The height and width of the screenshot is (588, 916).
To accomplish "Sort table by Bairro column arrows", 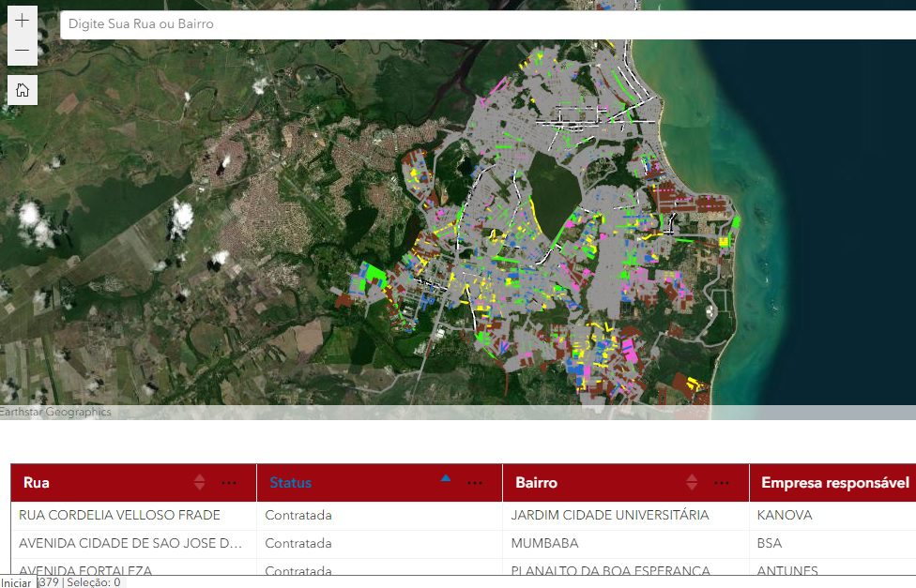I will tap(692, 482).
